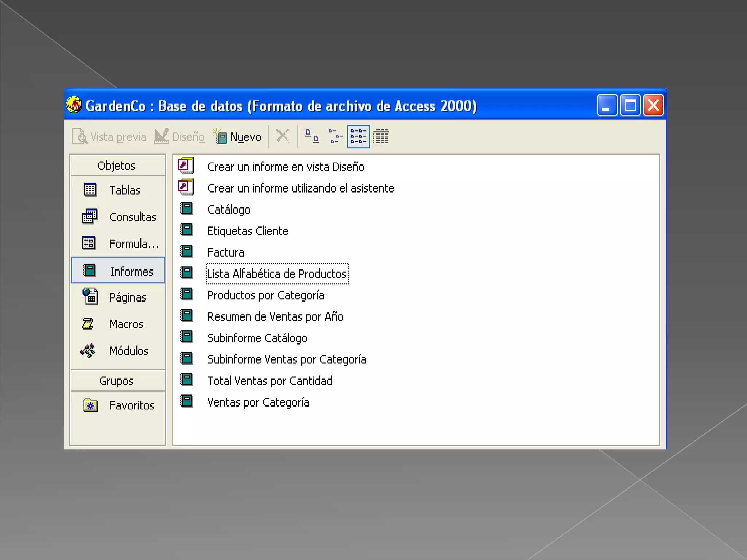Select the Factura report
Viewport: 747px width, 560px height.
[x=226, y=252]
